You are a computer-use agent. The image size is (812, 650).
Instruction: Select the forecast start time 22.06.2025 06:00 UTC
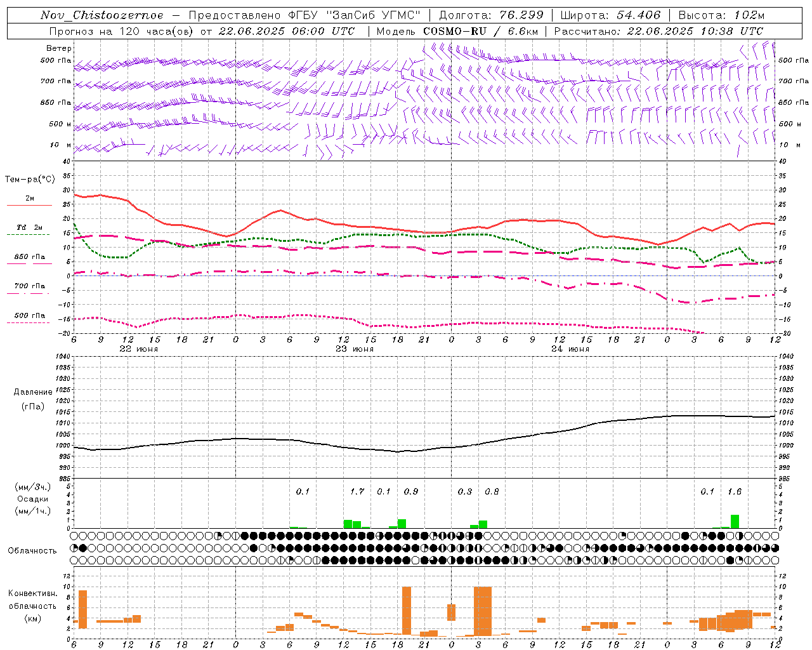[286, 31]
